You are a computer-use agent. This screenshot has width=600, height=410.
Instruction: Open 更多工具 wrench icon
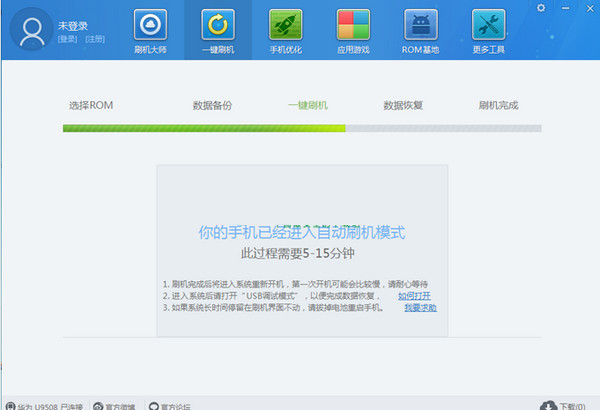coord(489,25)
